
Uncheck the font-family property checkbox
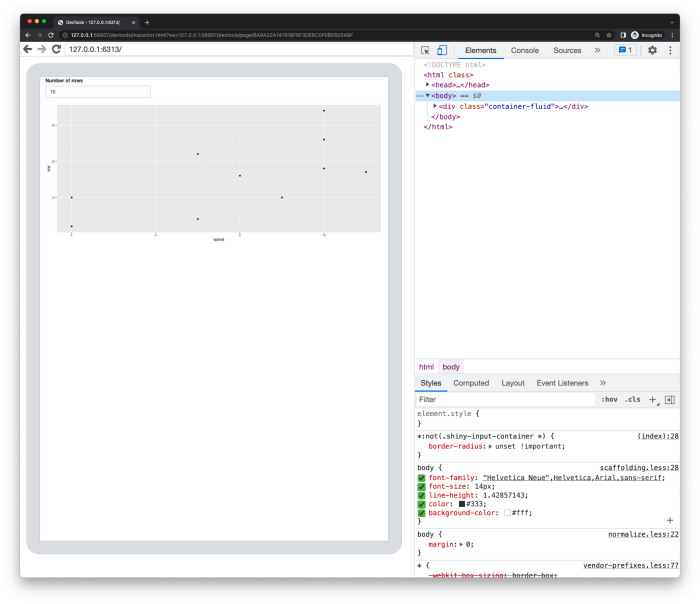pos(422,477)
